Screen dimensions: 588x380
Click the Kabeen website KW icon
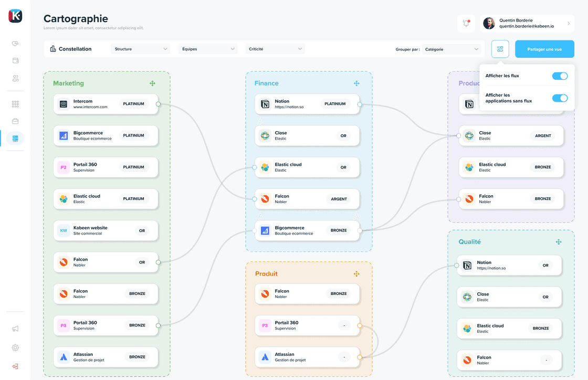(62, 230)
